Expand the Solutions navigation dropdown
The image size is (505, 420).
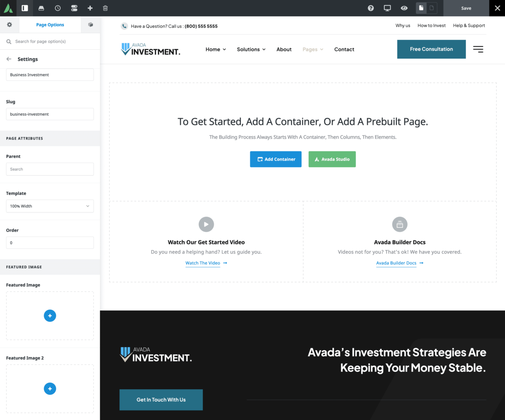[x=251, y=49]
